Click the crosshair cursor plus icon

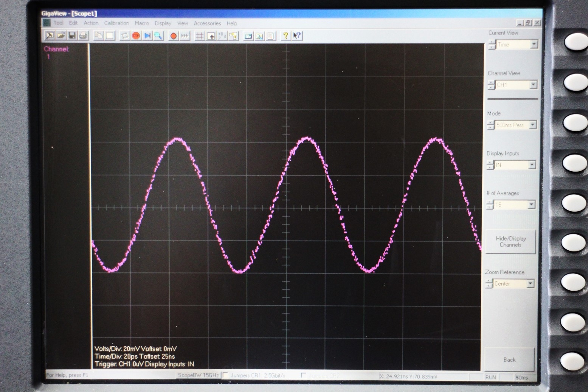coord(211,36)
